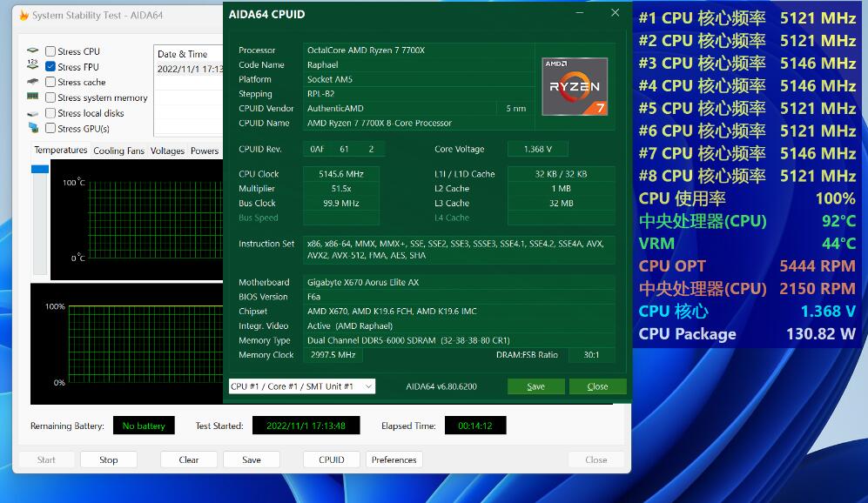
Task: Click the Stress FPU 123 icon
Action: click(x=33, y=64)
